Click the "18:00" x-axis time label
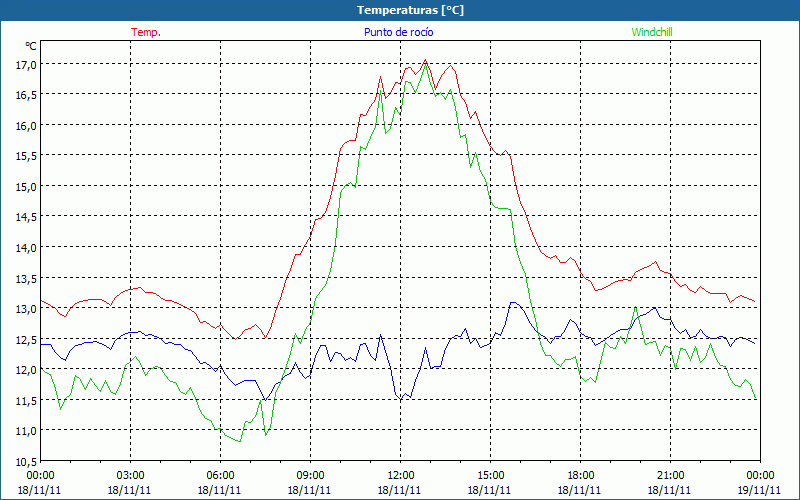800x500 pixels. pos(580,476)
